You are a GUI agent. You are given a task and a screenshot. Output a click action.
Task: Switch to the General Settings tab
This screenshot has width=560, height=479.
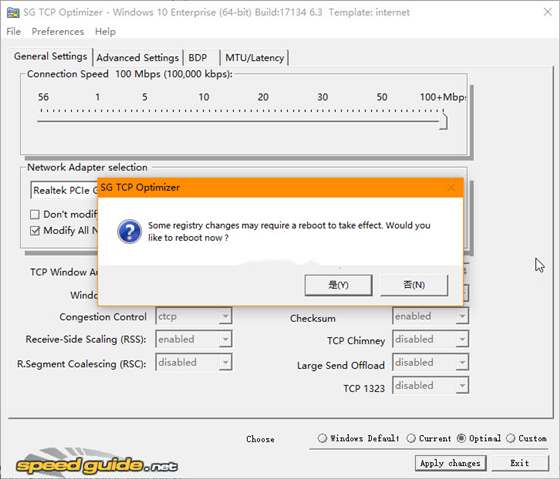51,56
